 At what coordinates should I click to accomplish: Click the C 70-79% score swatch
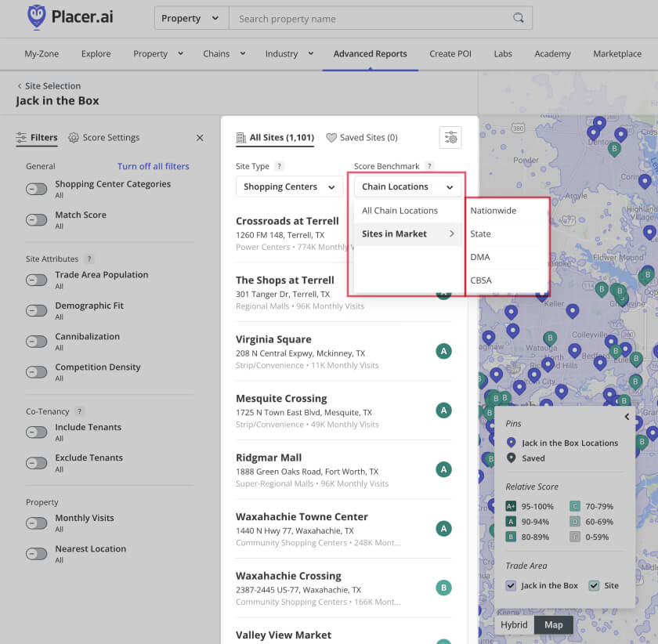tap(575, 506)
